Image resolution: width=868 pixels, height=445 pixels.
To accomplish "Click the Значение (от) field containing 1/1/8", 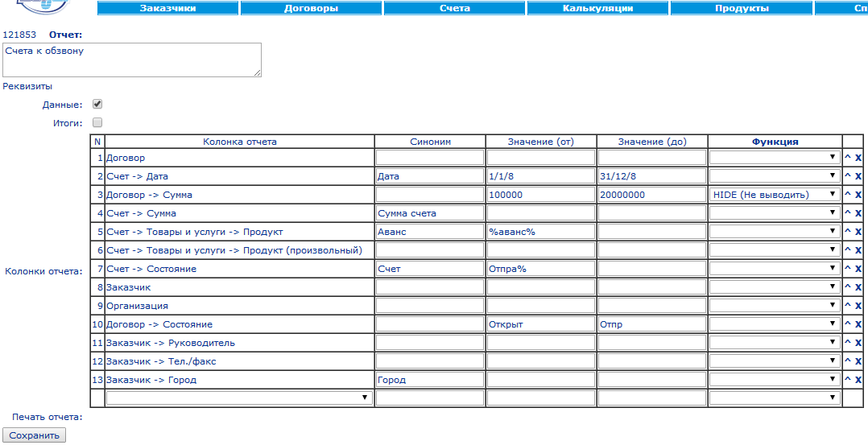I will coord(541,176).
